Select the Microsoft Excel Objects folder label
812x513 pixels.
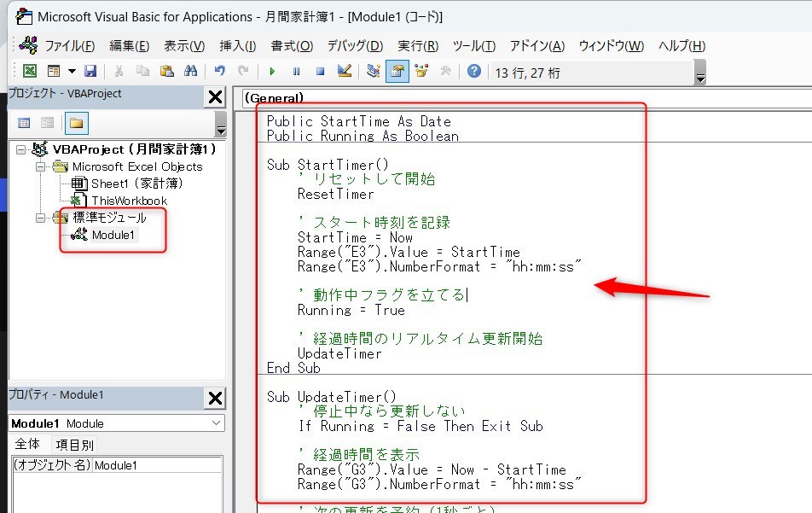coord(137,166)
